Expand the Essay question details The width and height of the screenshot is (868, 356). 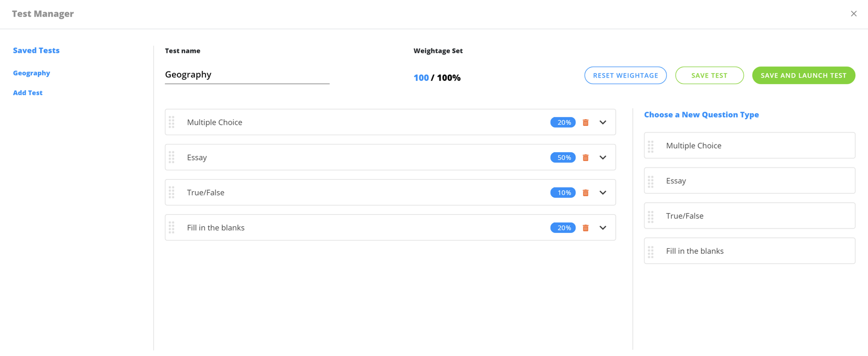point(603,158)
